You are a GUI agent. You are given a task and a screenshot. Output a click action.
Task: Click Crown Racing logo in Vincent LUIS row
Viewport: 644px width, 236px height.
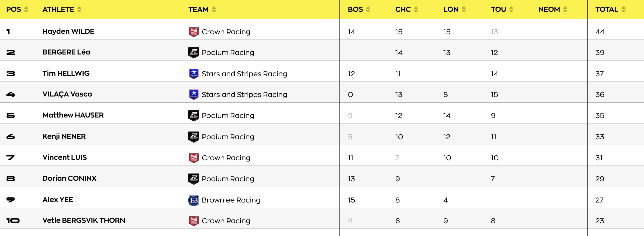[x=194, y=158]
